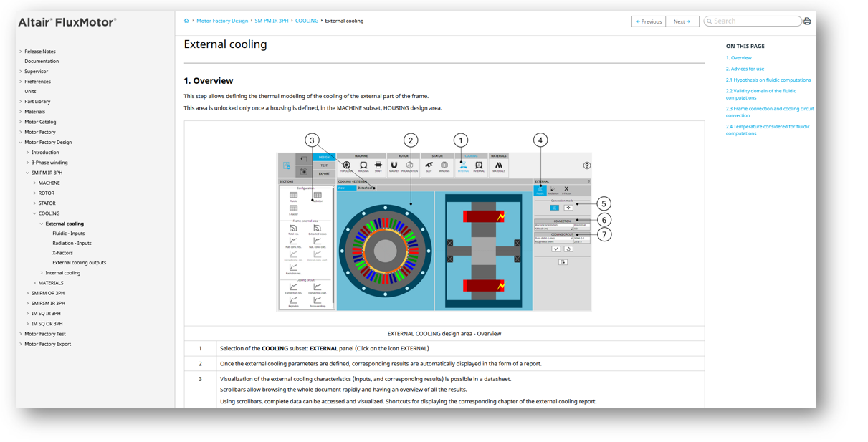Screen dimensions: 868x442
Task: Open the SM PM IR 3PH breadcrumb link
Action: click(272, 21)
